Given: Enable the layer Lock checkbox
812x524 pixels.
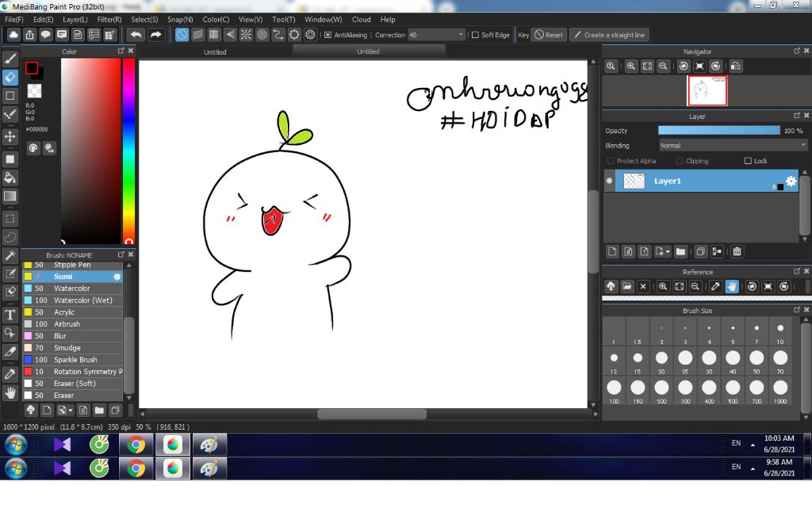Looking at the screenshot, I should click(x=748, y=161).
